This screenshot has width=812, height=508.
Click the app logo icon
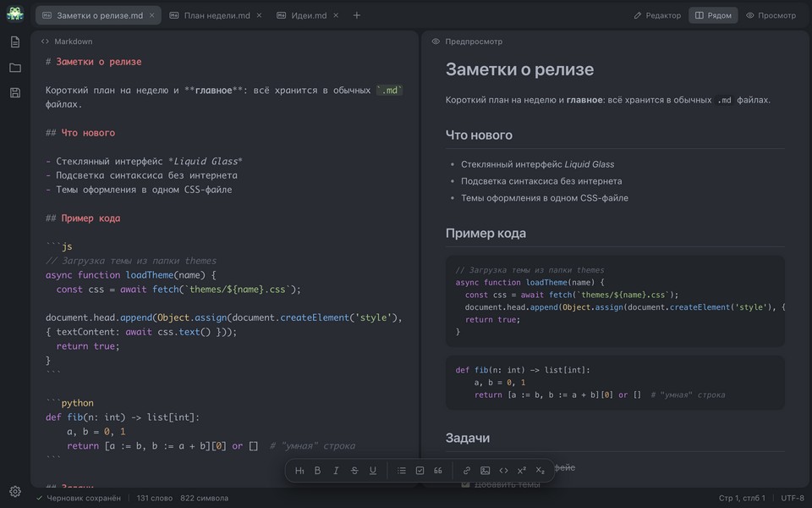15,14
